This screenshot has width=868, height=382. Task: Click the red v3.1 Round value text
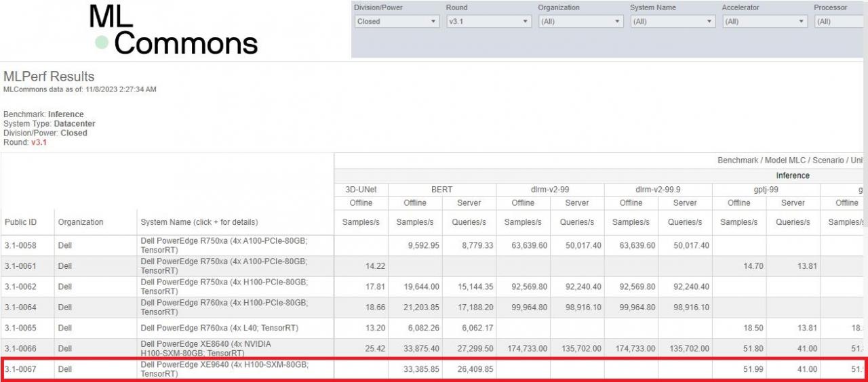point(39,142)
